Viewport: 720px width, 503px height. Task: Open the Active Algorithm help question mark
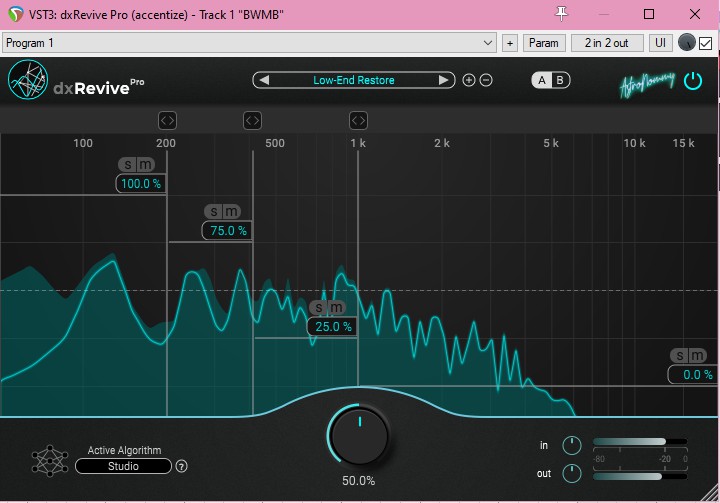pyautogui.click(x=181, y=466)
